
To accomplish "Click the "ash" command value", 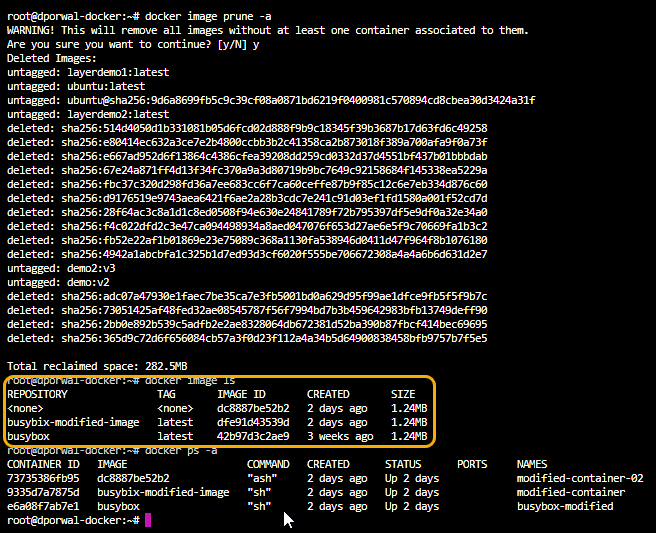I will click(262, 478).
